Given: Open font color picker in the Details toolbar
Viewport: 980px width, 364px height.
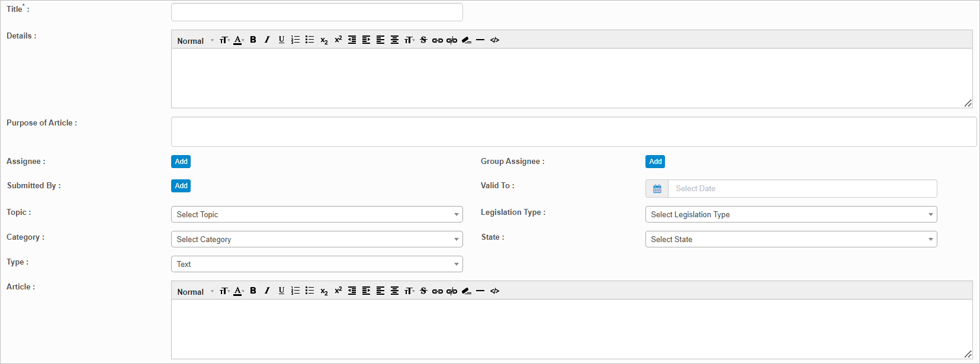Looking at the screenshot, I should (x=238, y=40).
